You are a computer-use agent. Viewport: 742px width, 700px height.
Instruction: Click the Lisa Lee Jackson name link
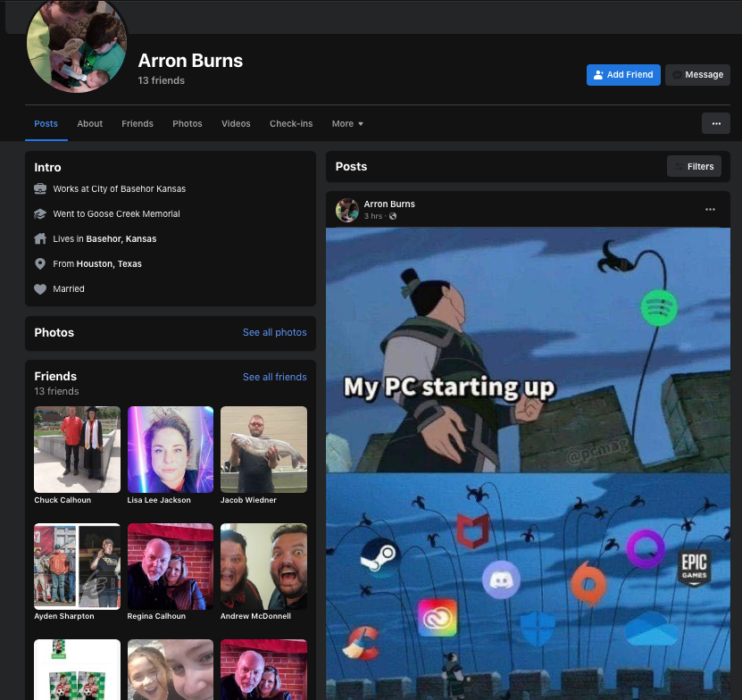tap(159, 500)
